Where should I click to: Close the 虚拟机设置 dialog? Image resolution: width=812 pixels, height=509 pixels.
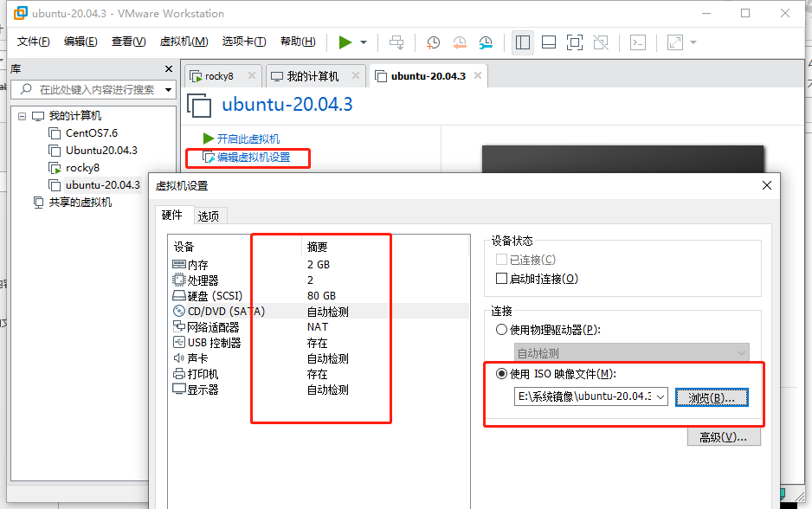click(x=767, y=185)
